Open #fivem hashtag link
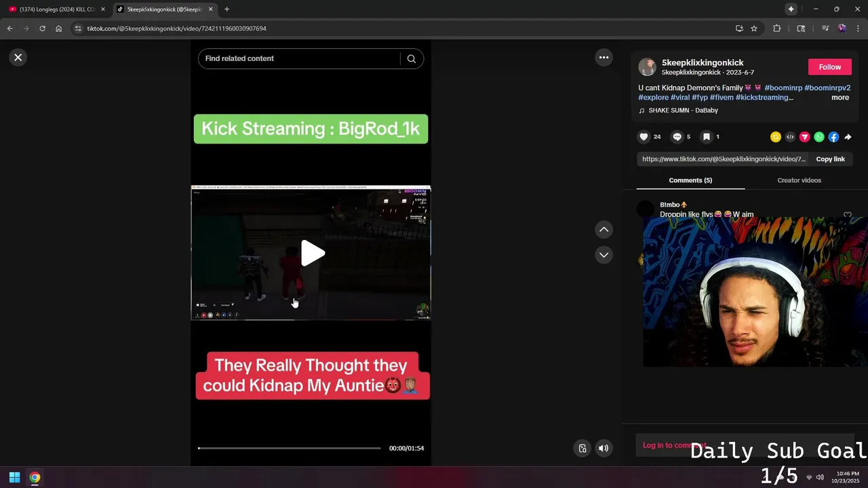Image resolution: width=868 pixels, height=488 pixels. [722, 98]
